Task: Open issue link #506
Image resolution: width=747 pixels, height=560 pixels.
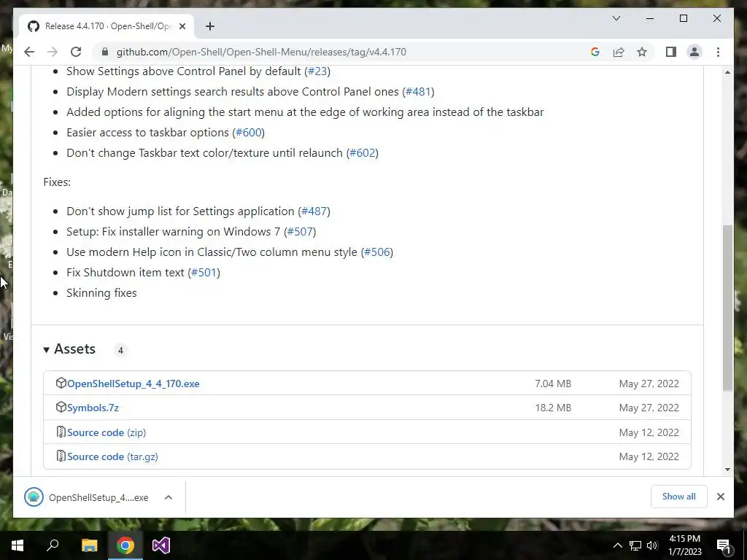Action: pos(377,252)
